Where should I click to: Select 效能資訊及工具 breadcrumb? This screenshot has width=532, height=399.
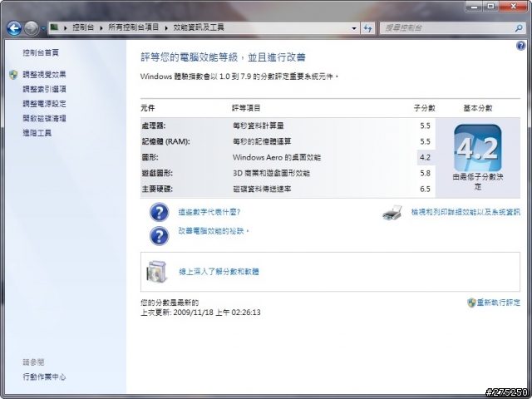(x=199, y=27)
